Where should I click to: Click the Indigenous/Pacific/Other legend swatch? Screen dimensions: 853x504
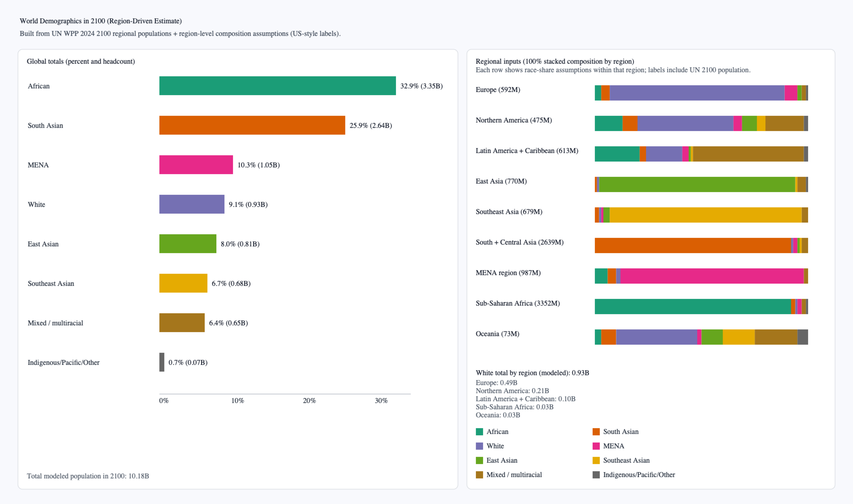coord(596,475)
